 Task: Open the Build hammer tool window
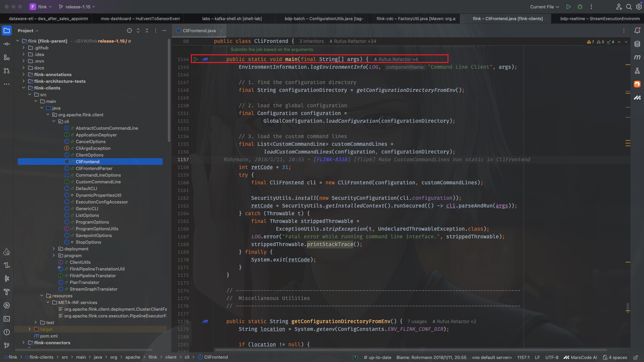click(x=7, y=292)
